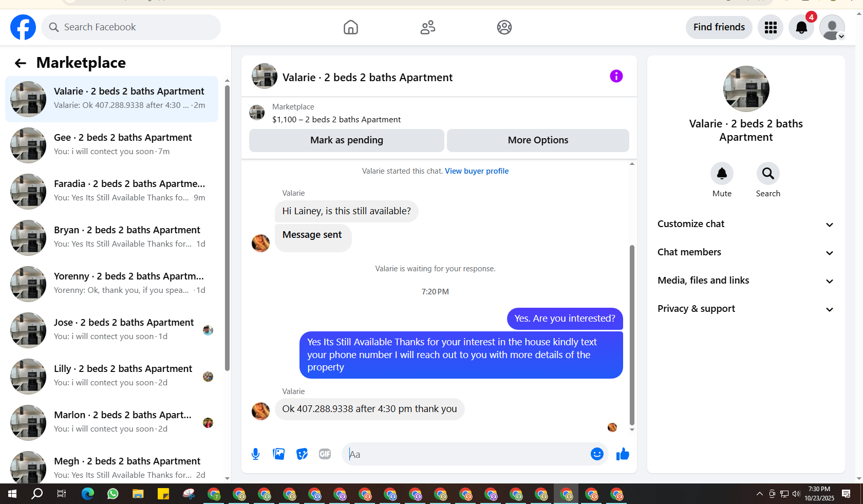863x504 pixels.
Task: Open the account profile menu
Action: 832,27
